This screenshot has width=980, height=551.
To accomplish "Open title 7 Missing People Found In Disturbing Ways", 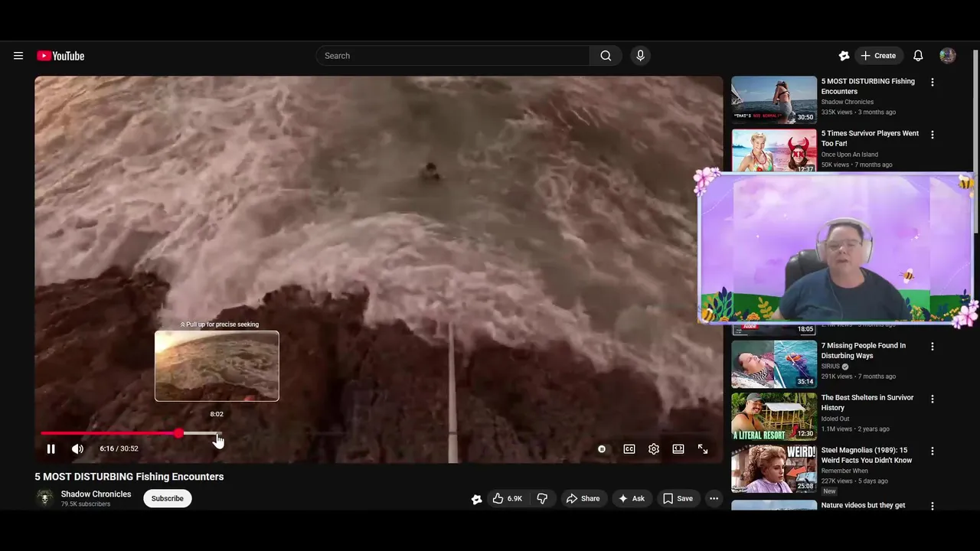I will [x=864, y=350].
